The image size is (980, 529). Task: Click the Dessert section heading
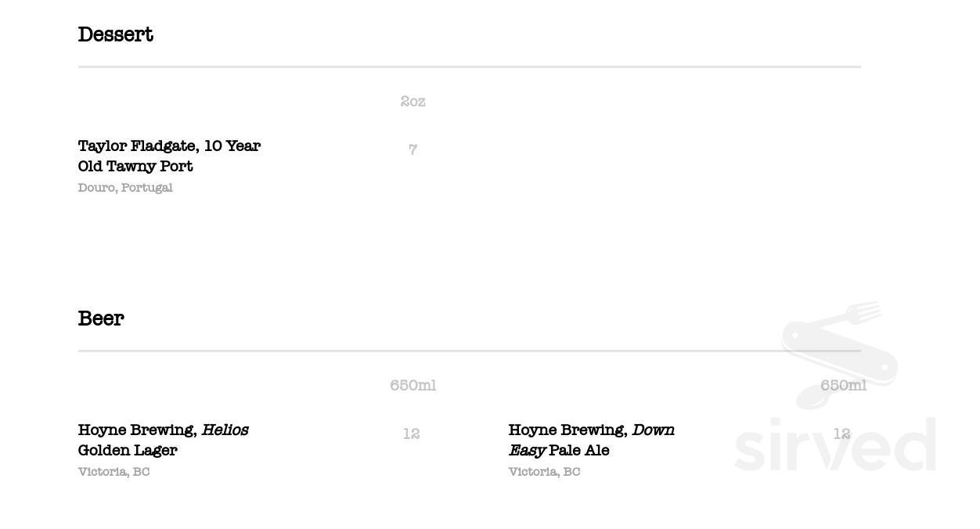[x=116, y=34]
